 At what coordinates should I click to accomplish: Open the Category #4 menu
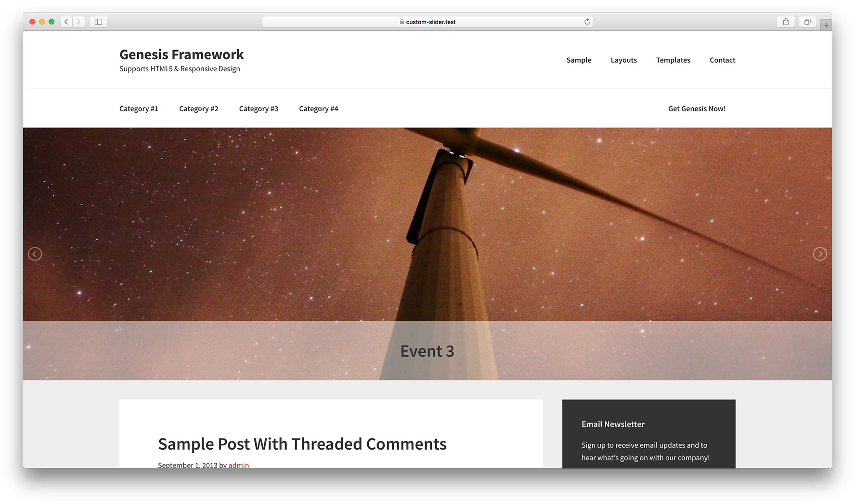[x=318, y=108]
